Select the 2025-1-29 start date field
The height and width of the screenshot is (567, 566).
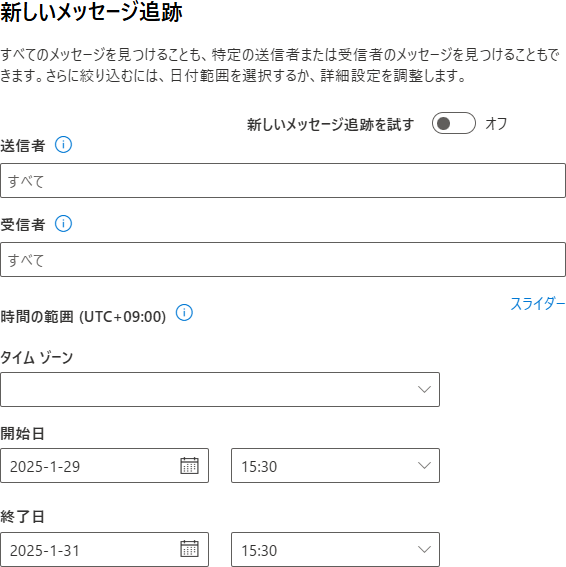[x=104, y=465]
